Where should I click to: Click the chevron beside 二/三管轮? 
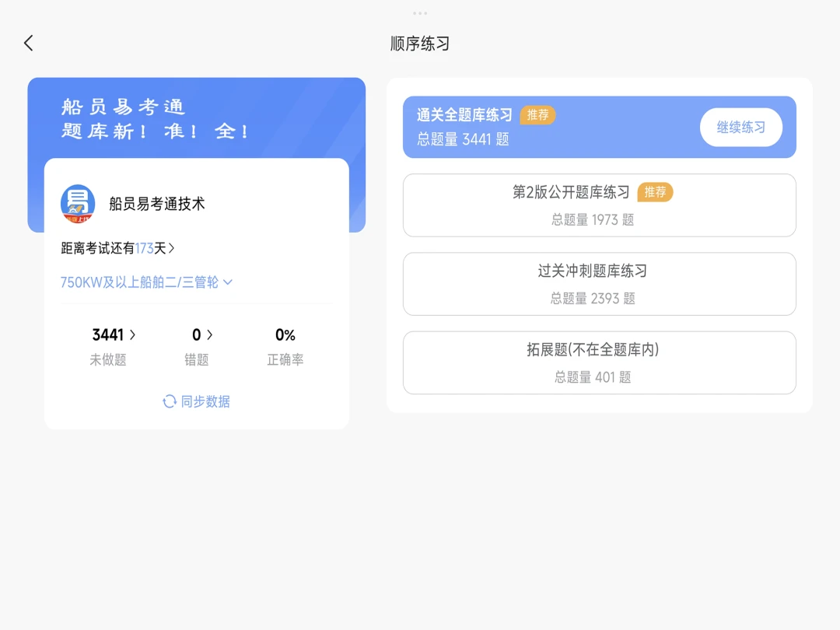pyautogui.click(x=228, y=282)
